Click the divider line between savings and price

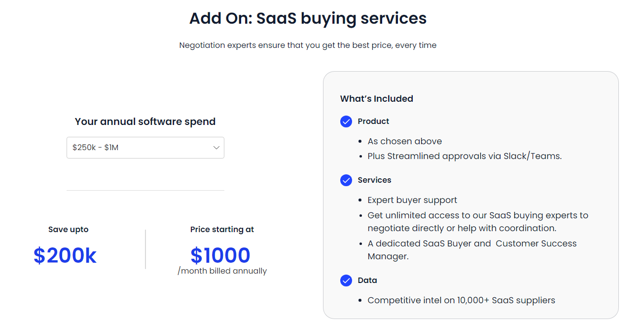point(145,249)
